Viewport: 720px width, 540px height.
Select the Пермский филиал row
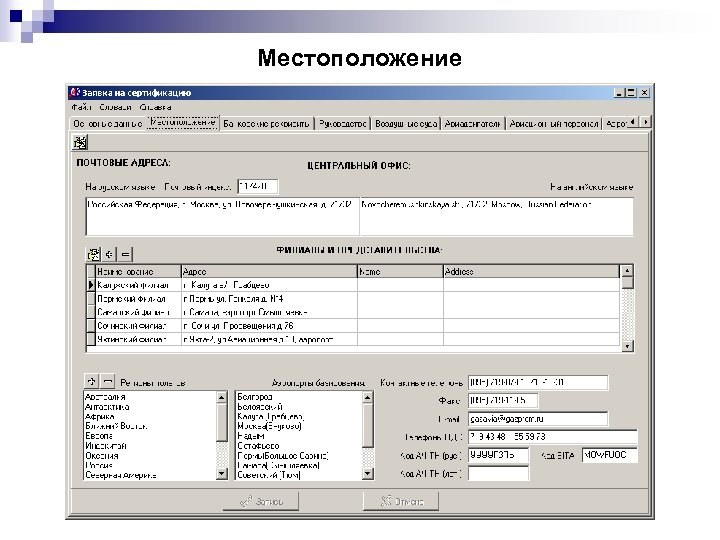coord(353,299)
